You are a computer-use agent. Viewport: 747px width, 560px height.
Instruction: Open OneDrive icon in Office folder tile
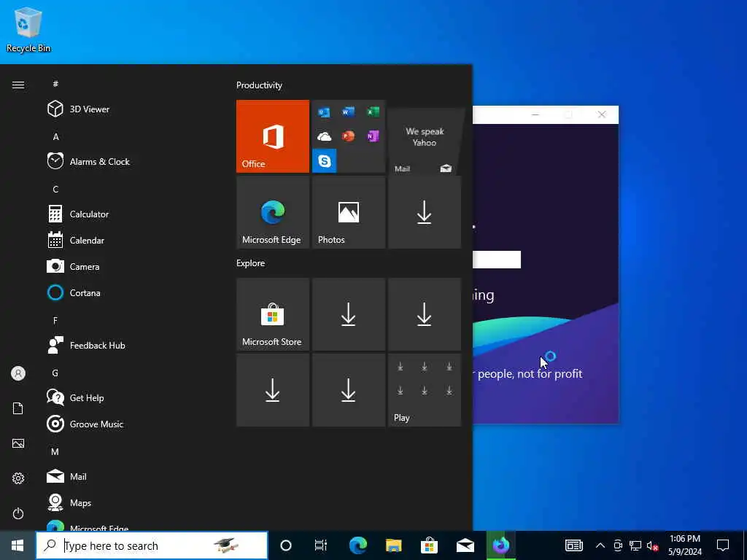tap(325, 136)
